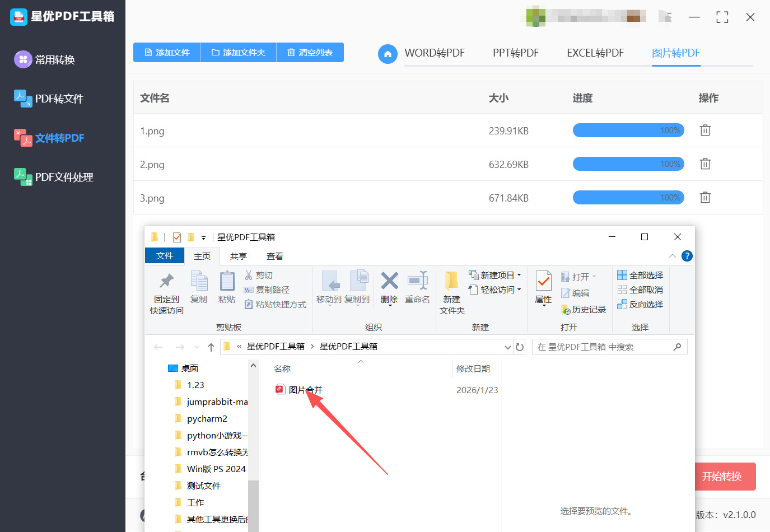The width and height of the screenshot is (770, 532).
Task: Click 粘贴快捷方式 in Explorer ribbon
Action: (276, 305)
